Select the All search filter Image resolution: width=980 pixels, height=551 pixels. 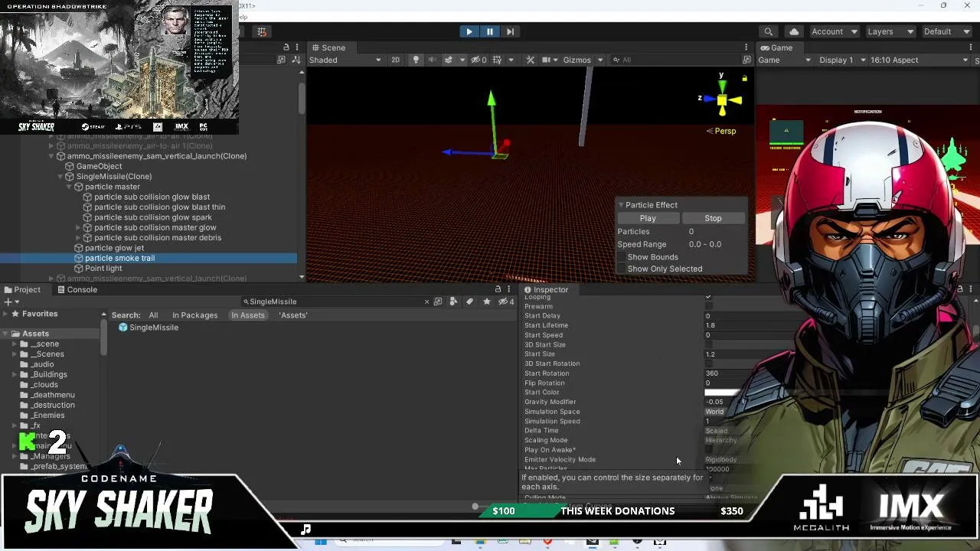(x=153, y=315)
